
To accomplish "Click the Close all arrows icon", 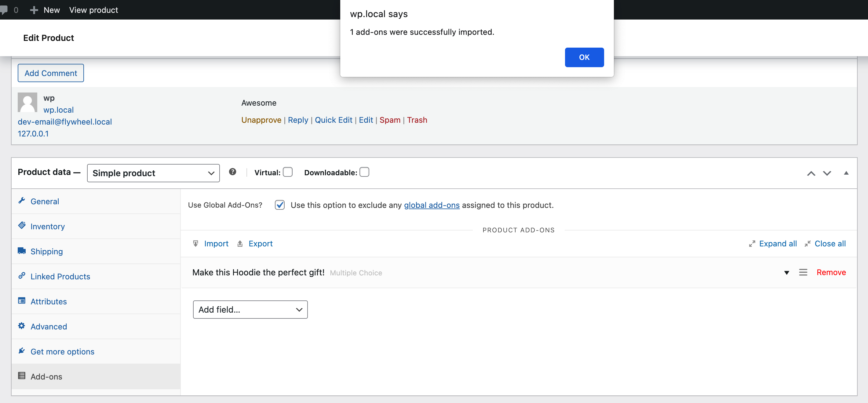I will point(808,244).
